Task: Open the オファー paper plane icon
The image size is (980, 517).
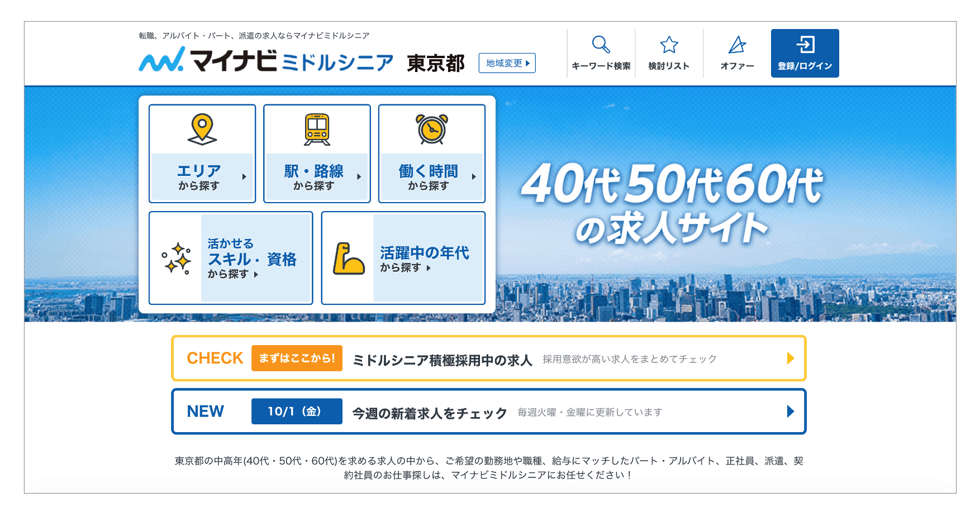Action: (737, 45)
